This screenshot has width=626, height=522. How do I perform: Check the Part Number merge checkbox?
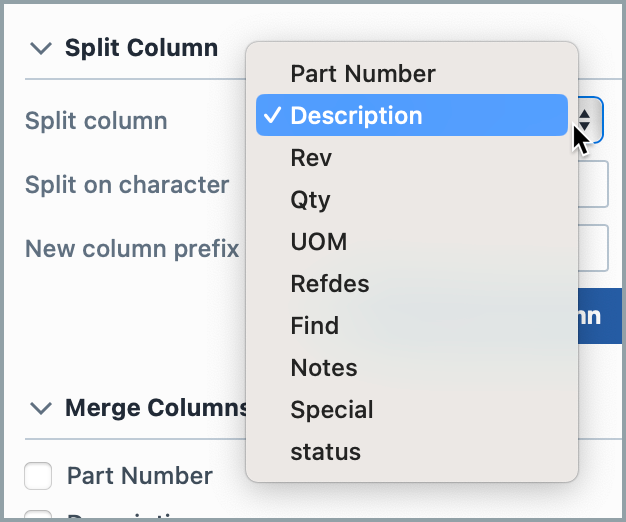(x=38, y=476)
